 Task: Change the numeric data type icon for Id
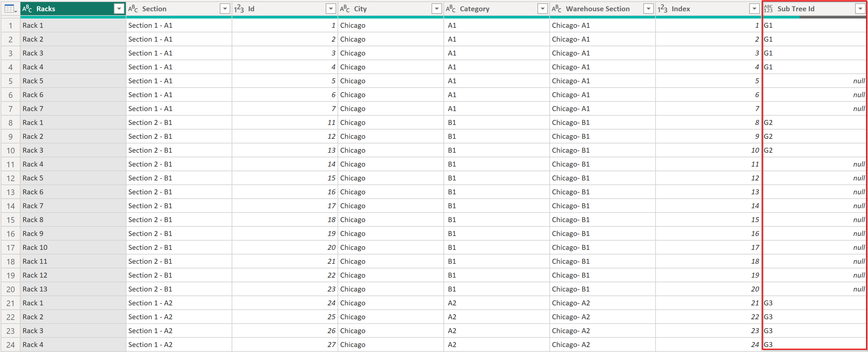239,9
